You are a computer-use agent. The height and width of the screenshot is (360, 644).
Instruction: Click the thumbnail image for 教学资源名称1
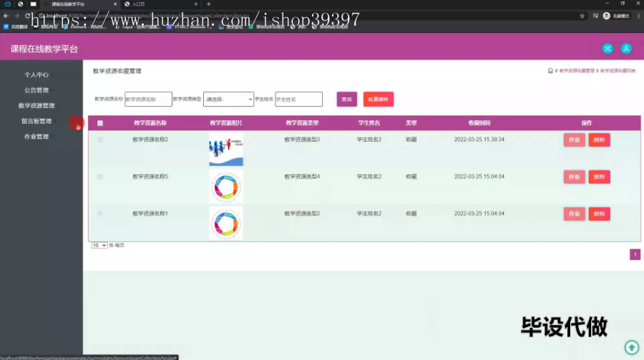226,223
